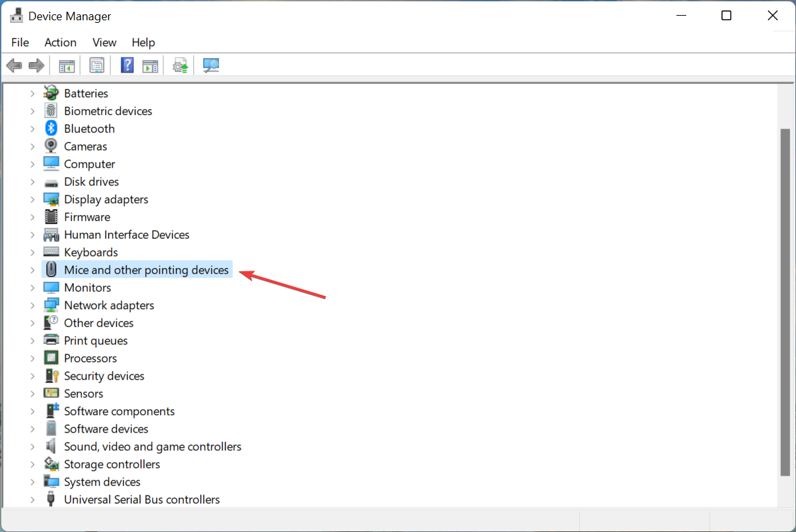
Task: Click the Firmware chip icon
Action: click(x=51, y=216)
